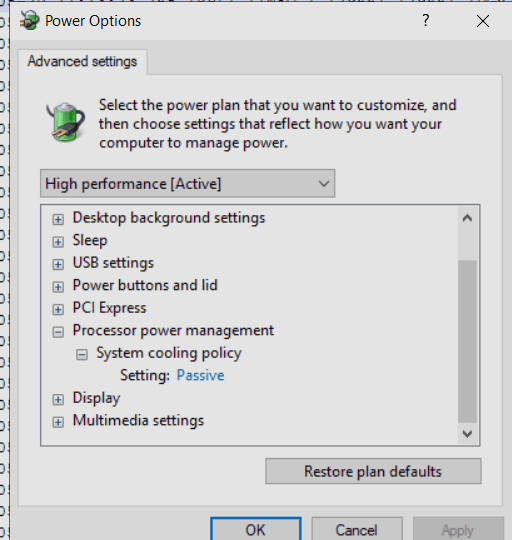Click scrollbar up arrow in settings list

click(x=467, y=218)
